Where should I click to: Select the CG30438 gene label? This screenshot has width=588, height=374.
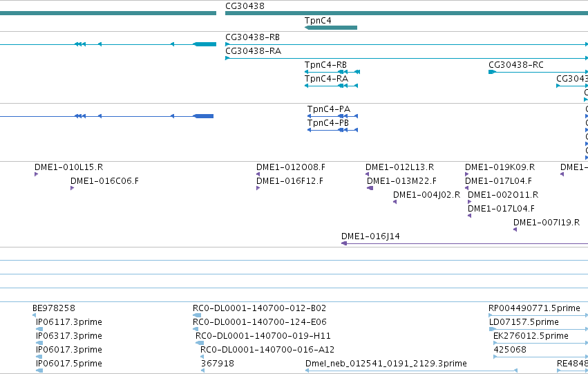245,6
